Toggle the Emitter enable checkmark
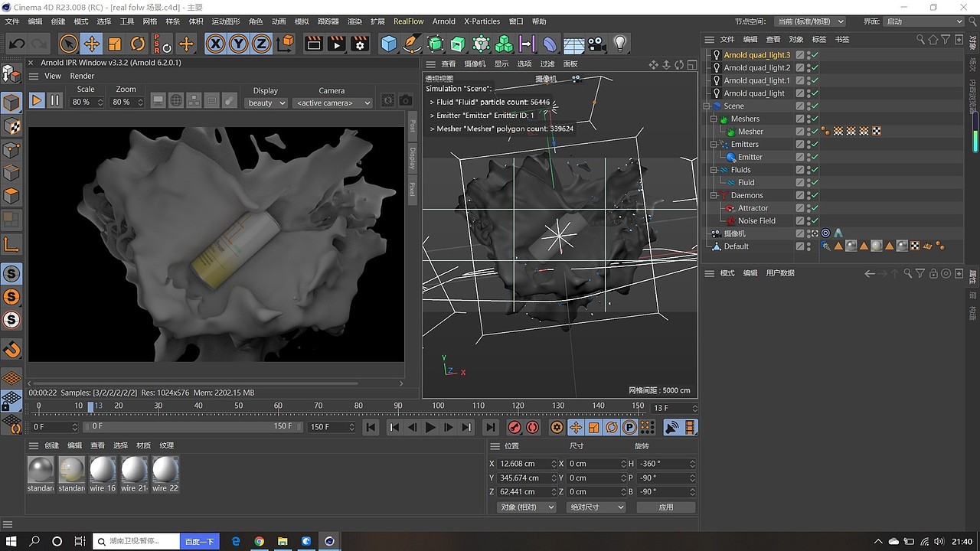This screenshot has width=980, height=551. pos(815,157)
